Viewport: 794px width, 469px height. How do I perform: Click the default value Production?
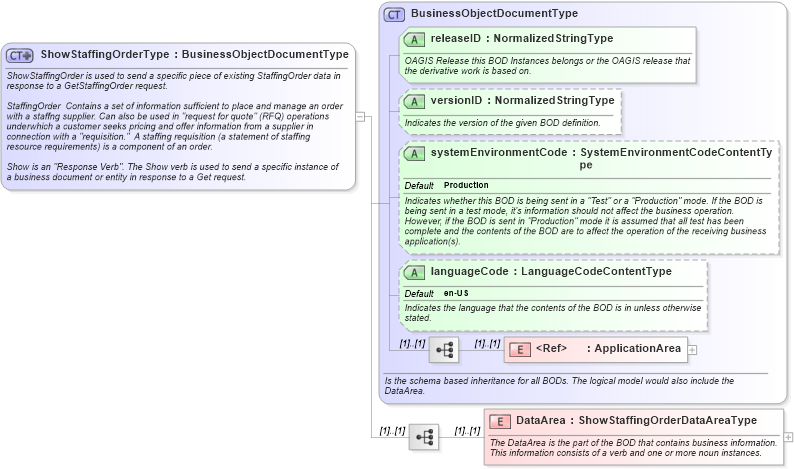[x=466, y=185]
